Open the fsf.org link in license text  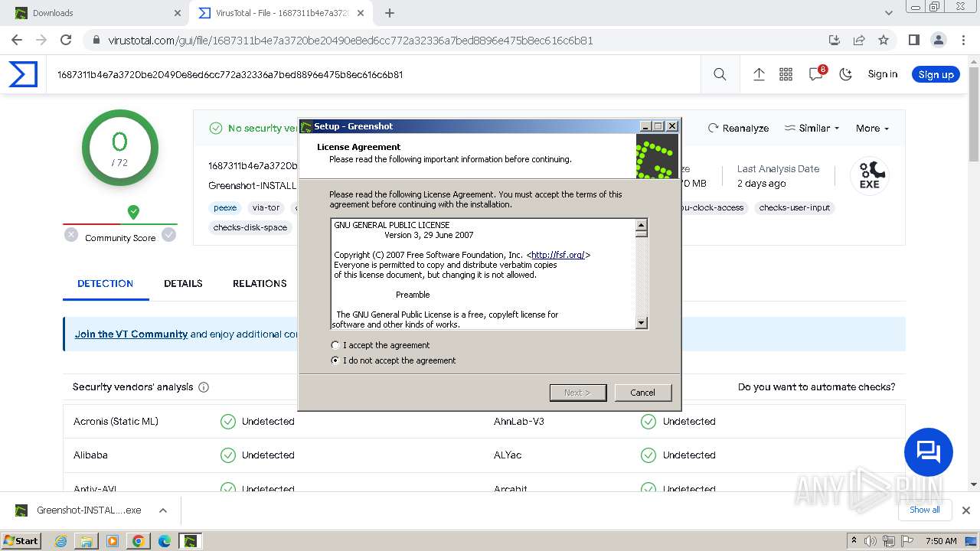558,255
